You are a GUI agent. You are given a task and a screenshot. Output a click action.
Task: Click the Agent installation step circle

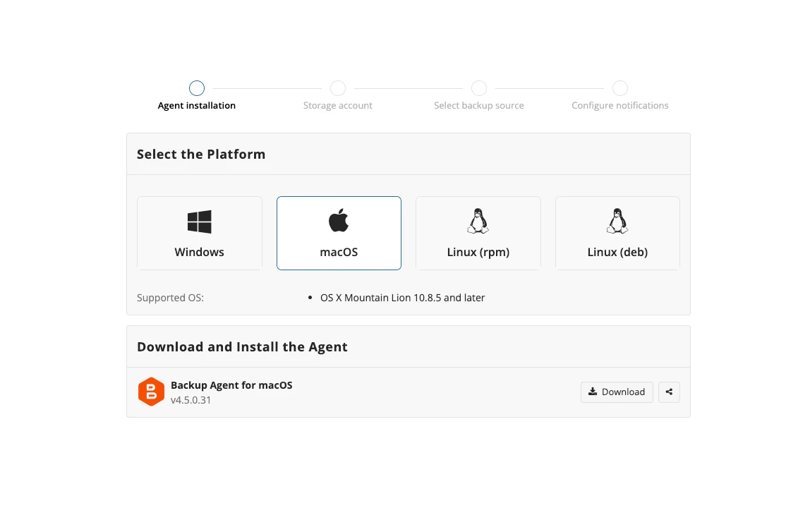pyautogui.click(x=197, y=88)
